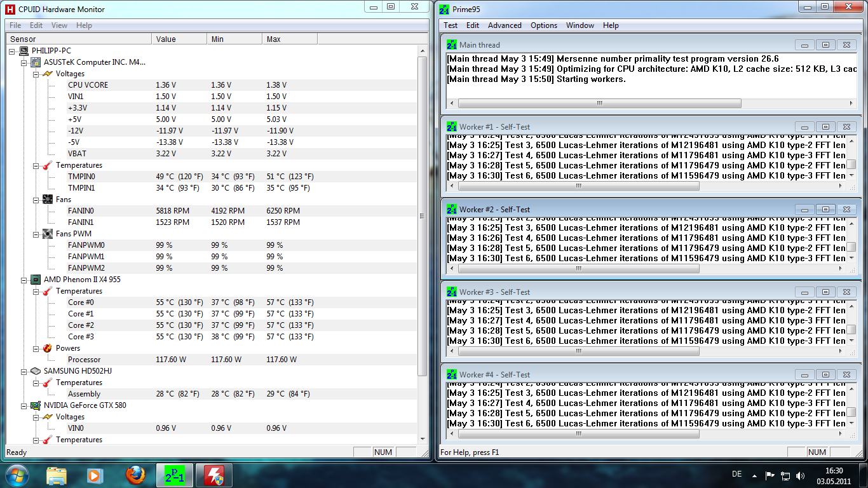The image size is (868, 488).
Task: Open the Help menu in Prime95
Action: 611,25
